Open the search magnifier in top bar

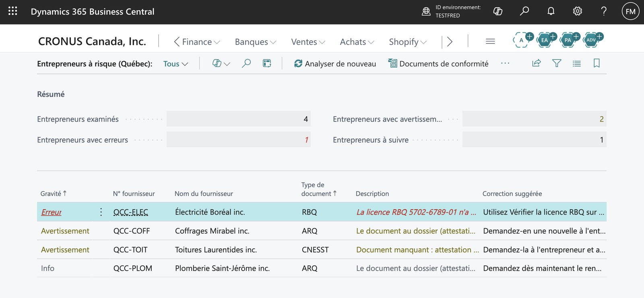coord(524,11)
